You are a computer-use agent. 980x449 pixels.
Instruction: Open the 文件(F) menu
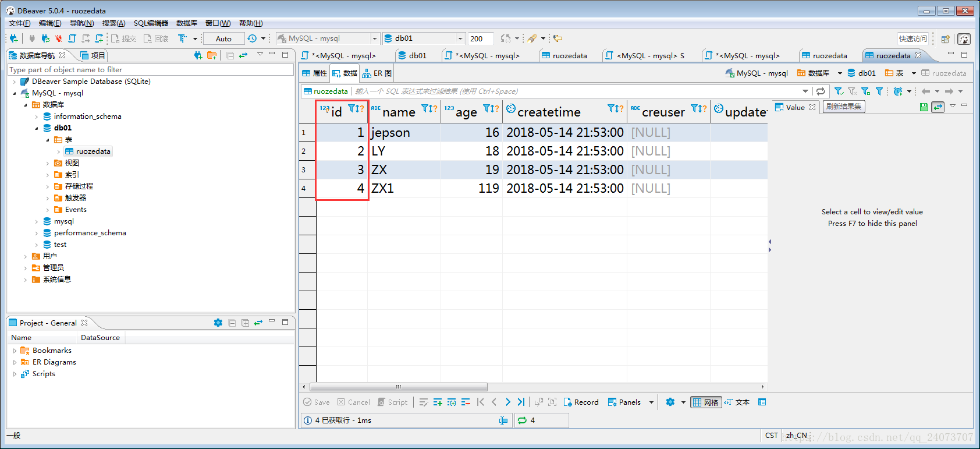19,23
